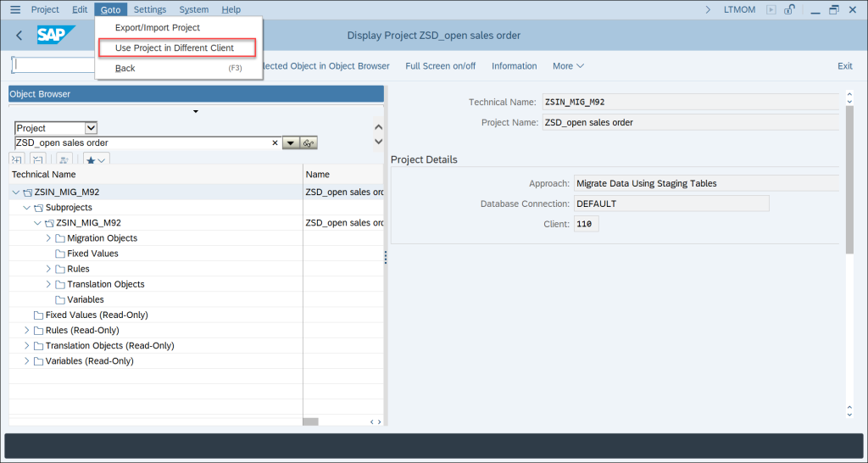This screenshot has height=463, width=868.
Task: Click the folder icon of Rules (Read-Only)
Action: tap(38, 330)
